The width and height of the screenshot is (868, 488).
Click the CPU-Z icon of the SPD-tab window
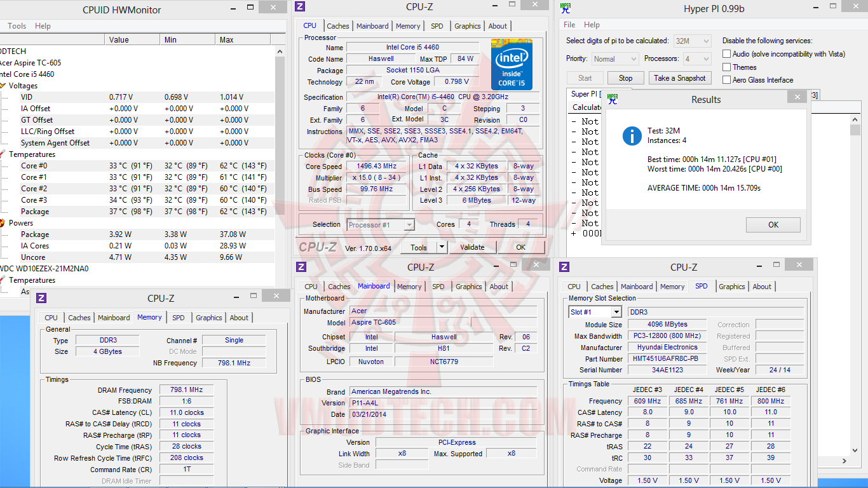(x=564, y=267)
